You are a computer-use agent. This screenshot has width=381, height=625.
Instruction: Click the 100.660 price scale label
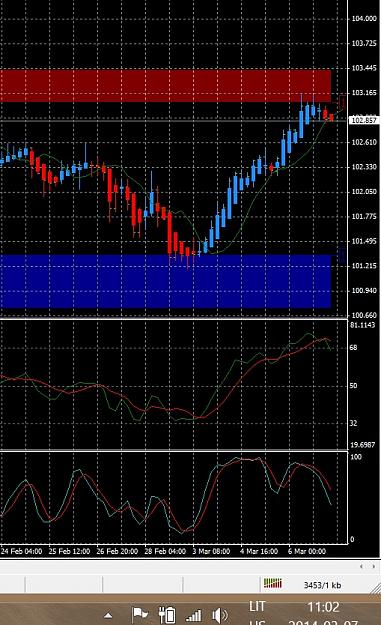364,315
